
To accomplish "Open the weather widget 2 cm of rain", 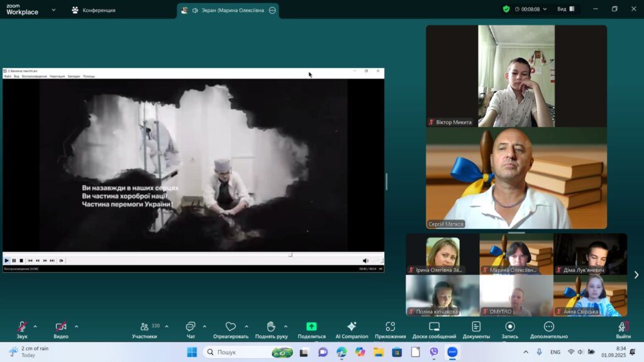I will tap(30, 352).
